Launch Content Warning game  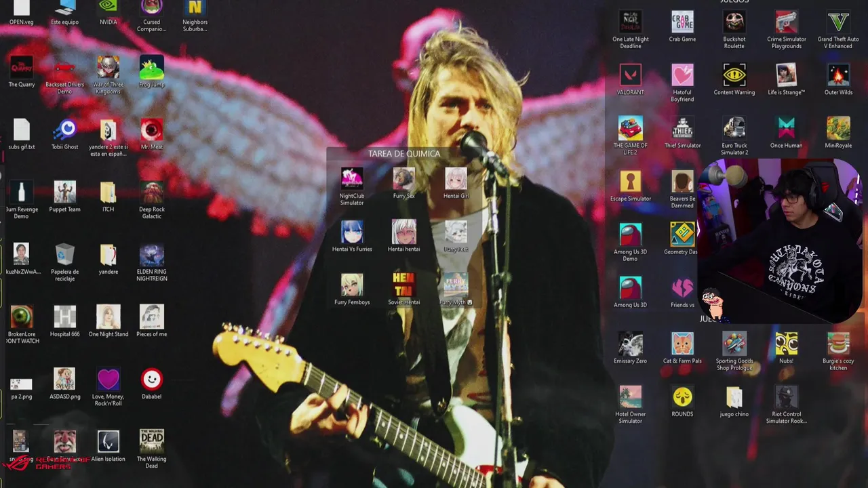click(x=734, y=75)
